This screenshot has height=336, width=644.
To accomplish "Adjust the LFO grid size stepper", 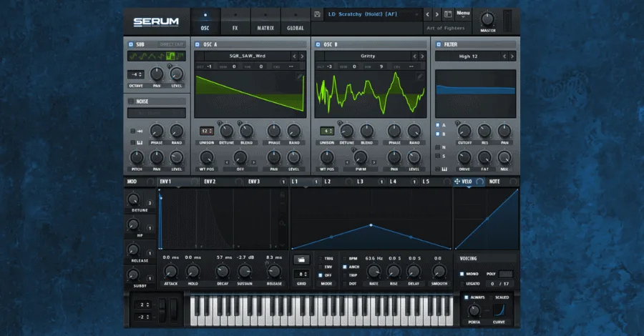I will point(301,274).
